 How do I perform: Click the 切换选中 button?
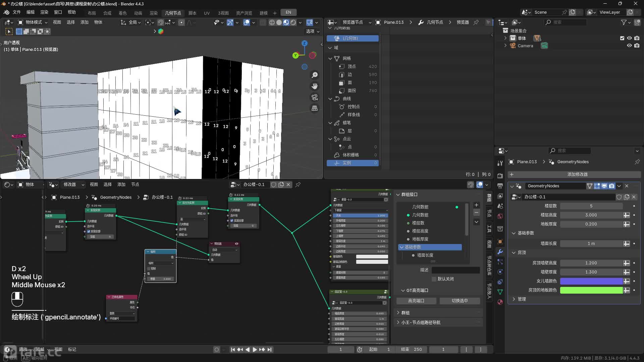[x=460, y=301]
